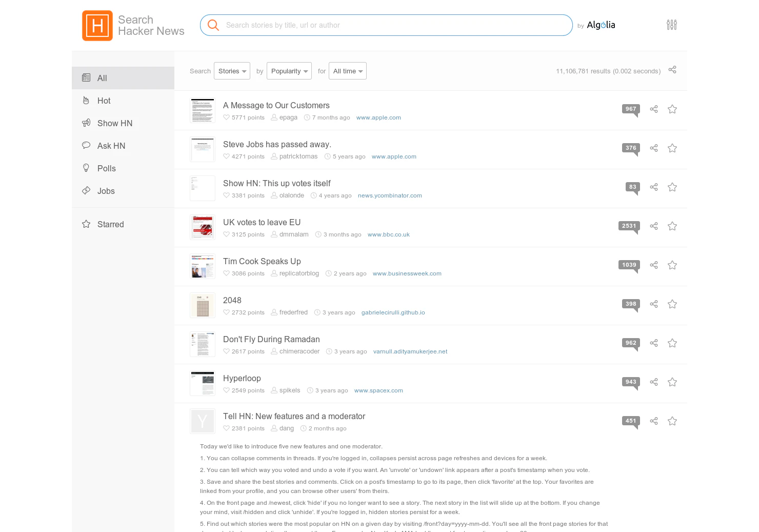759x532 pixels.
Task: Open Tim Cook story thumbnail
Action: (203, 266)
